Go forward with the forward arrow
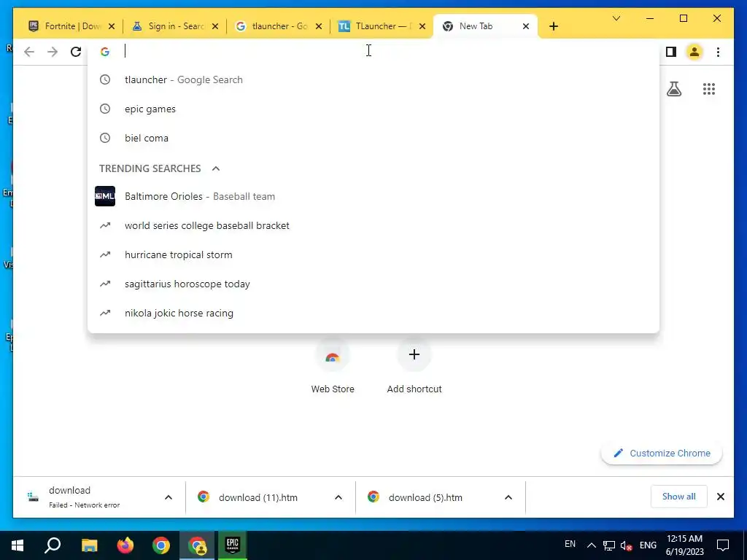Viewport: 747px width, 560px height. (x=53, y=52)
